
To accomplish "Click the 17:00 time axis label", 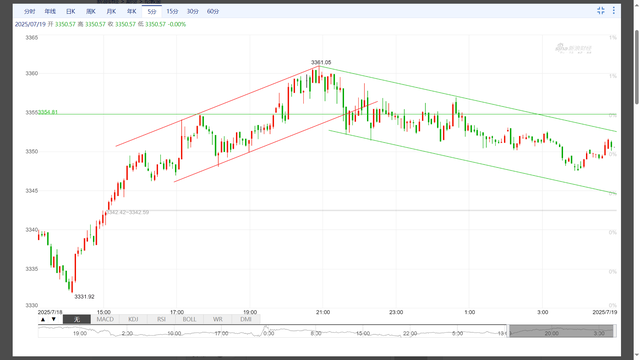I will pyautogui.click(x=177, y=312).
